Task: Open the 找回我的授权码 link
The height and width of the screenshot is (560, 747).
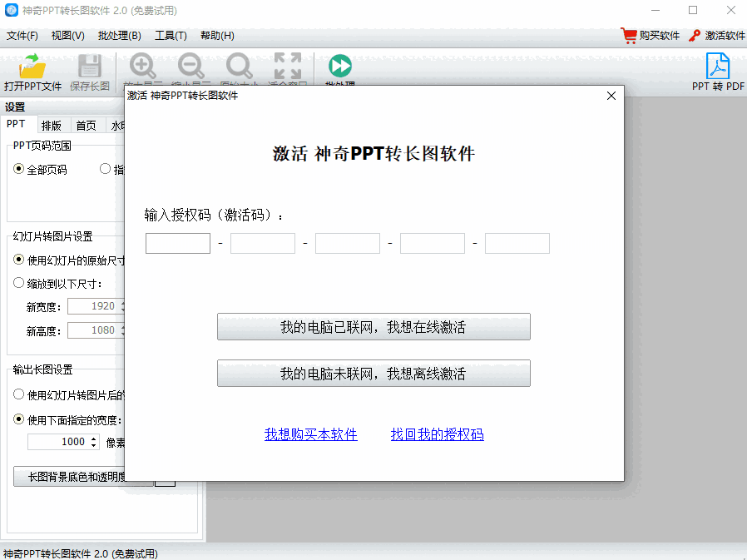Action: point(438,434)
